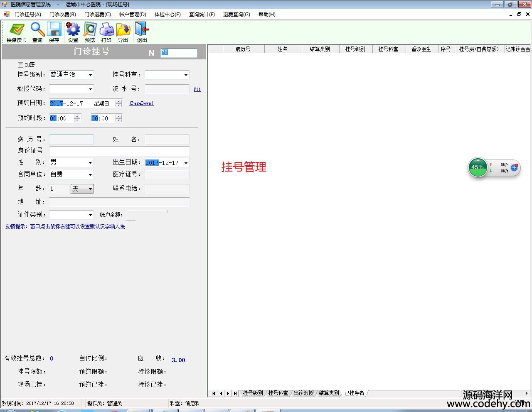This screenshot has height=412, width=532.
Task: Click the 挂号费(自费总额) column header
Action: [479, 49]
